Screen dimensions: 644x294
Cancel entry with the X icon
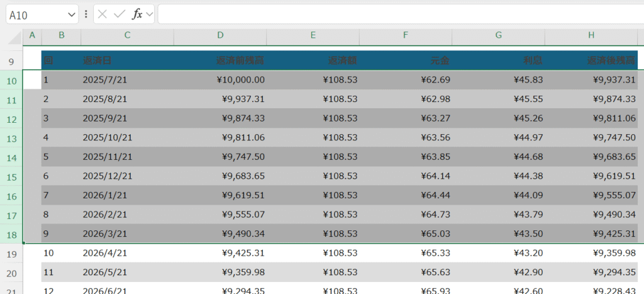tap(103, 14)
